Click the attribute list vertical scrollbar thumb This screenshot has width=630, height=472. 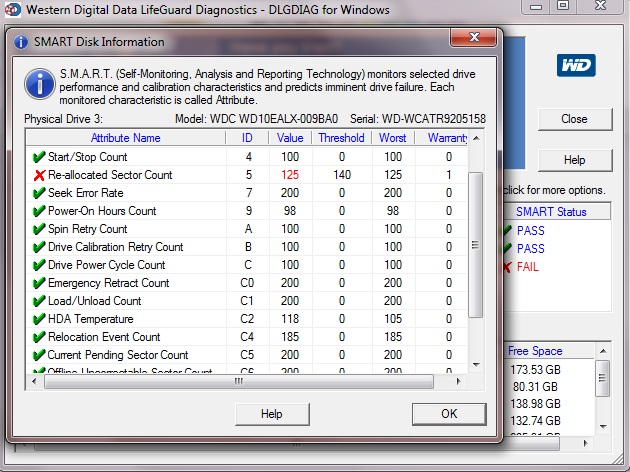pos(476,245)
